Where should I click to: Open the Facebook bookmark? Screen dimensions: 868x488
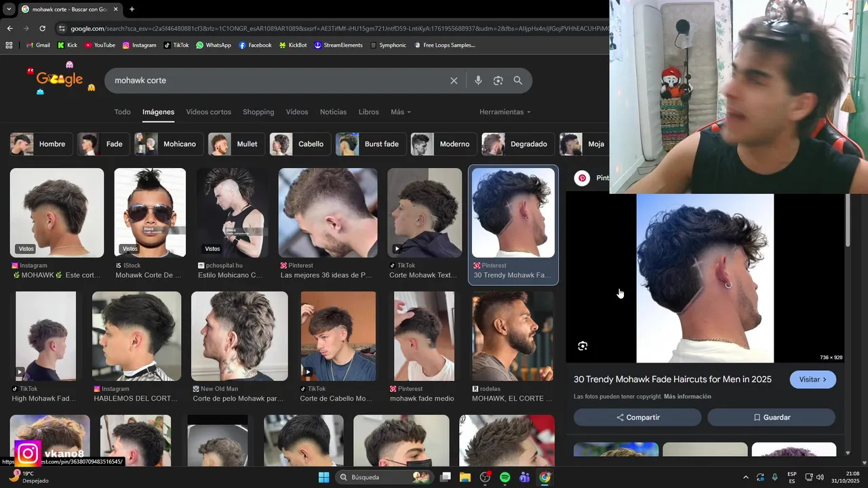point(255,45)
